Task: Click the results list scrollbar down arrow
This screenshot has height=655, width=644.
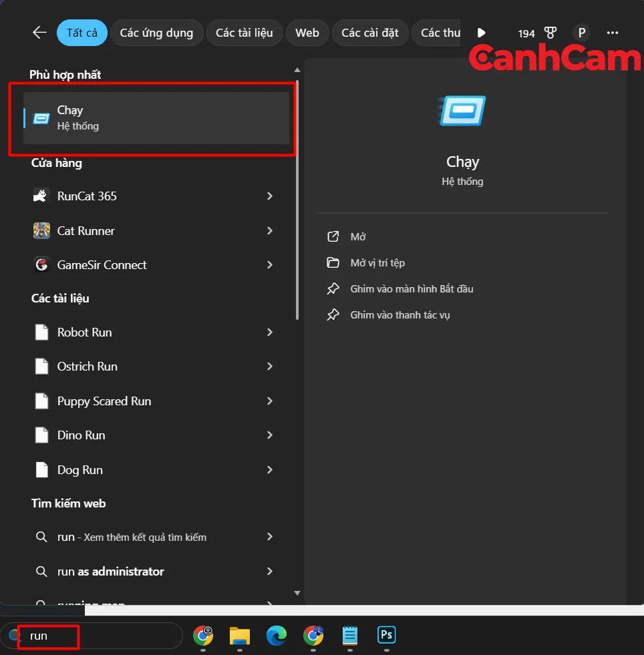Action: point(297,592)
